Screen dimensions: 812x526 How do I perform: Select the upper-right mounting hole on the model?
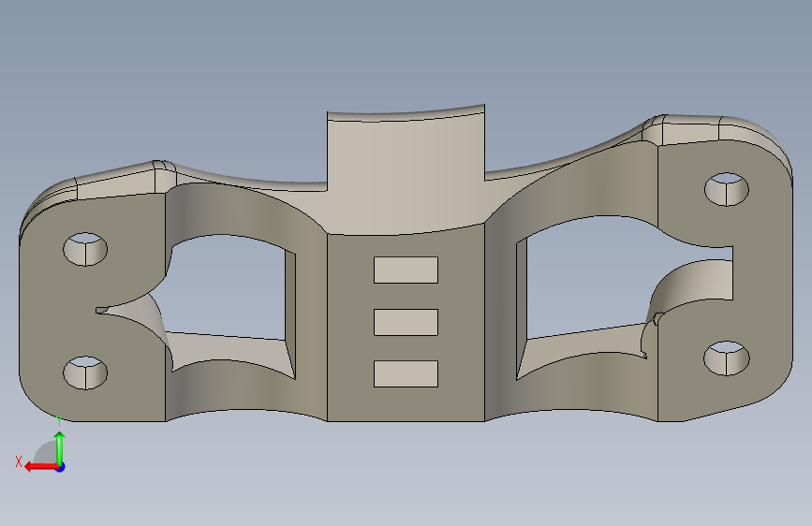point(727,189)
